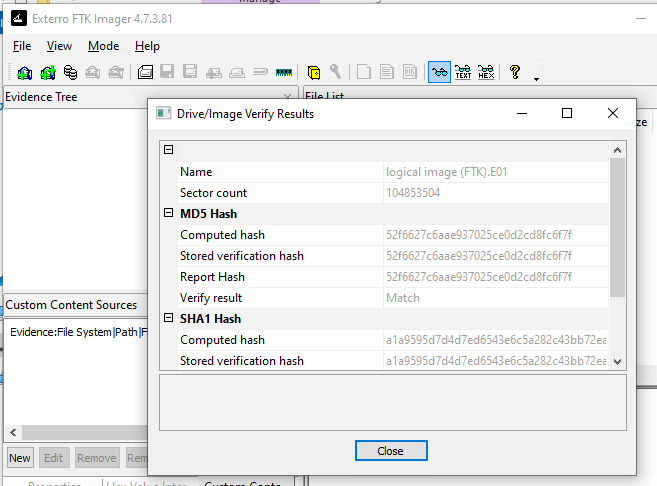
Task: Collapse the SHA1 Hash section
Action: 168,318
